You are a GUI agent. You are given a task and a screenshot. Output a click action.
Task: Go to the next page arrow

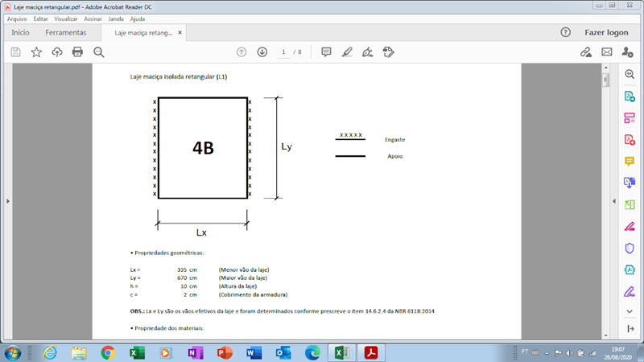pyautogui.click(x=262, y=52)
